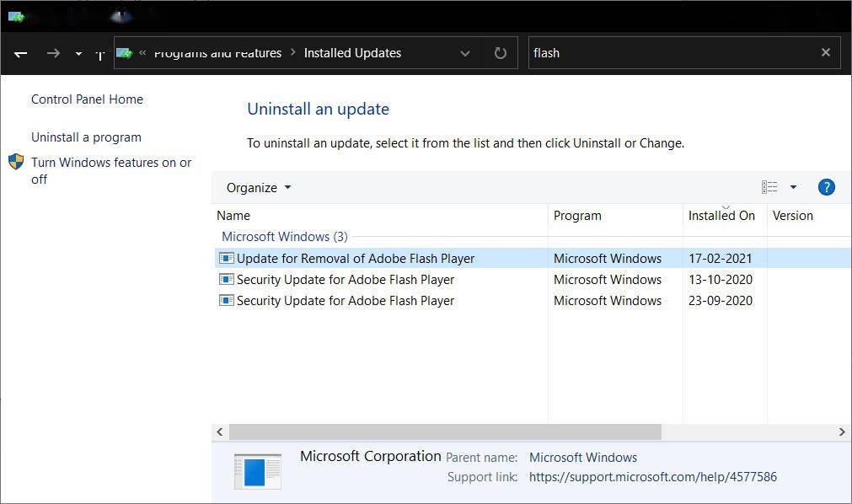Click the horizontal scrollbar thumb

[445, 432]
